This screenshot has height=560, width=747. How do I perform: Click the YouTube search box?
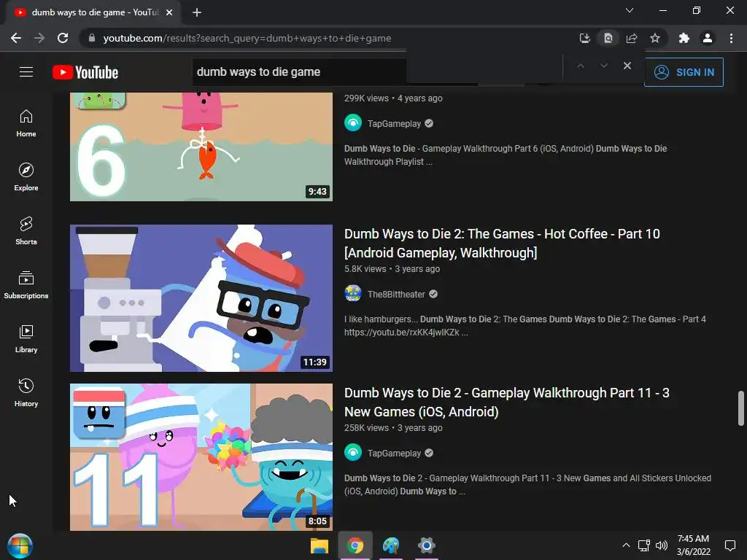coord(299,72)
